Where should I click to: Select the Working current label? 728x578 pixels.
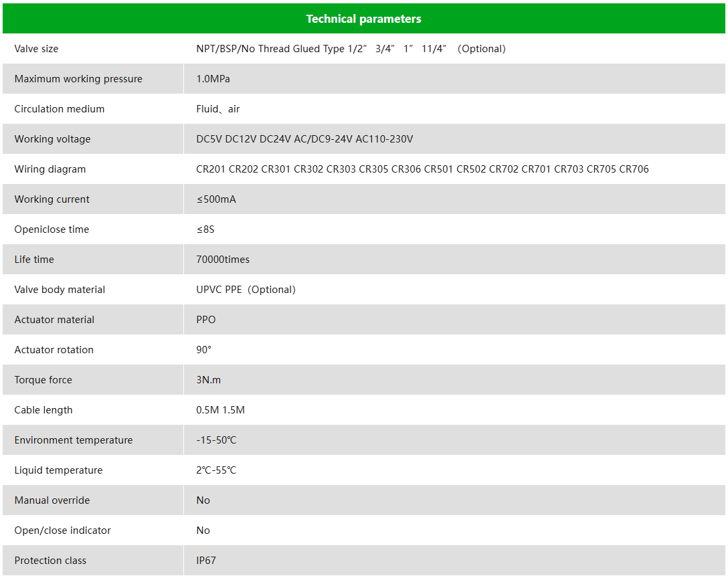point(52,199)
